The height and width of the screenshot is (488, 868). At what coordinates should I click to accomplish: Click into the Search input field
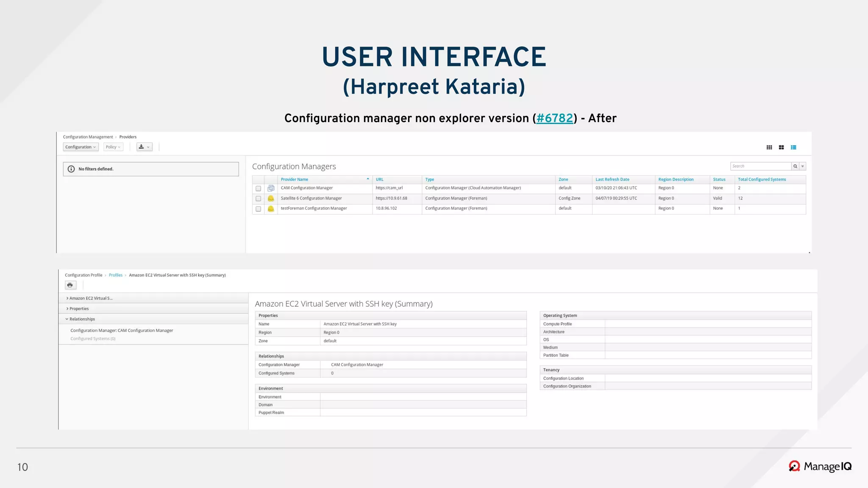761,166
